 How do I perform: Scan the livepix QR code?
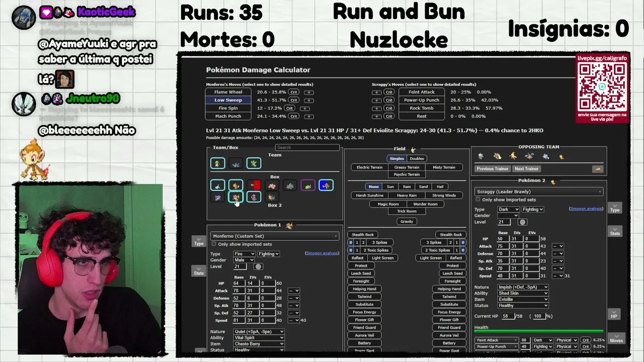point(602,86)
